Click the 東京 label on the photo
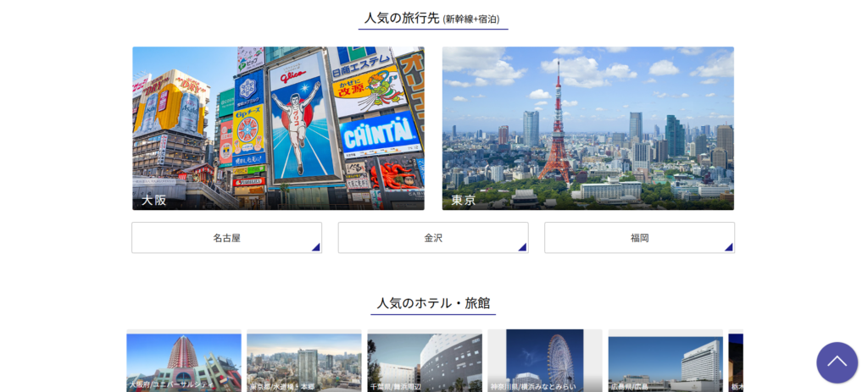 (464, 200)
